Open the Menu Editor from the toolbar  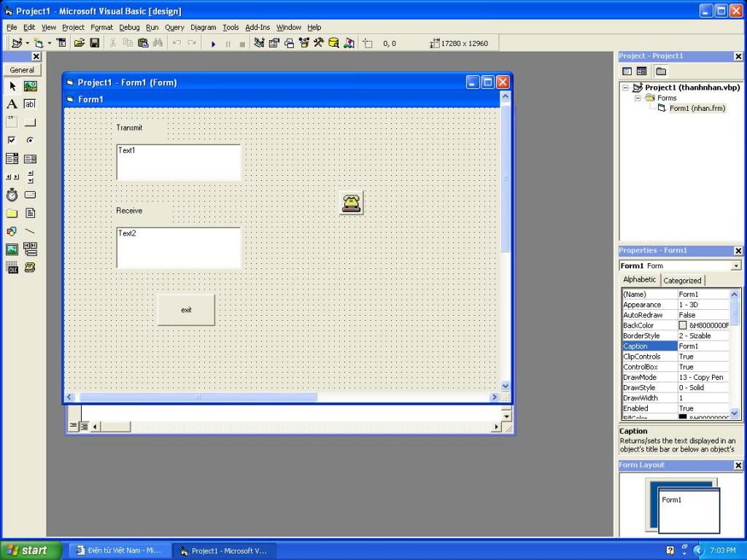pos(61,43)
